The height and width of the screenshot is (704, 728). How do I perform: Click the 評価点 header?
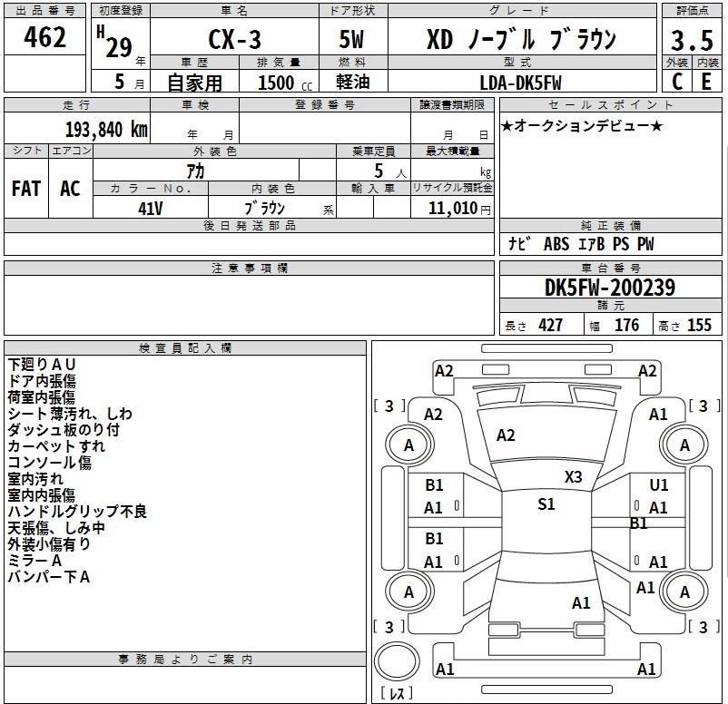click(x=693, y=11)
